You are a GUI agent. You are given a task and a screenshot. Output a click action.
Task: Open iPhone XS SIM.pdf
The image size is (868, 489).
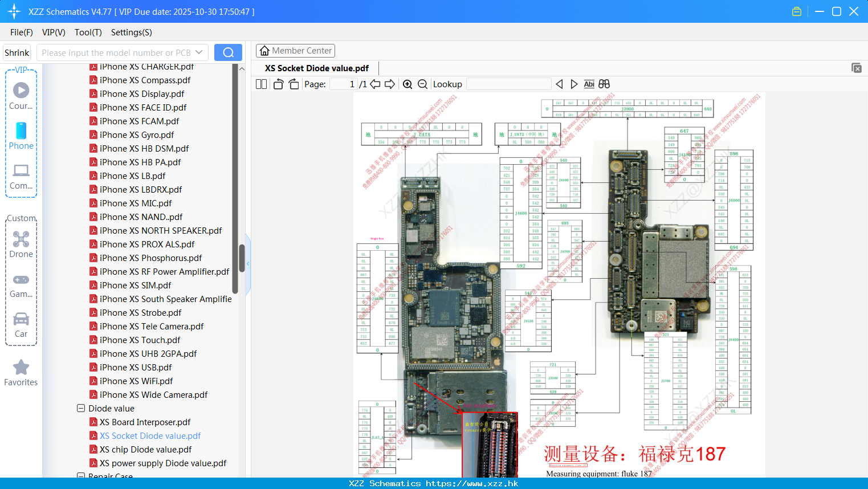(x=135, y=285)
